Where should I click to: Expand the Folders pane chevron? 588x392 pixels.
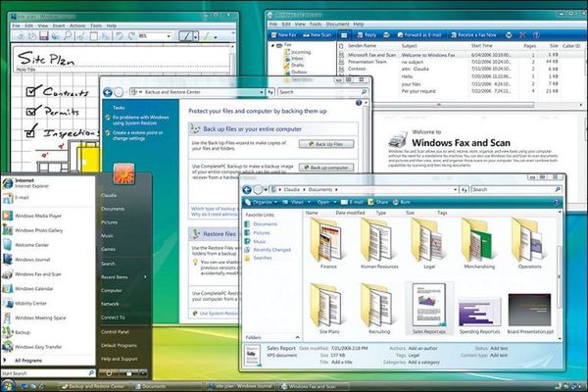[297, 337]
